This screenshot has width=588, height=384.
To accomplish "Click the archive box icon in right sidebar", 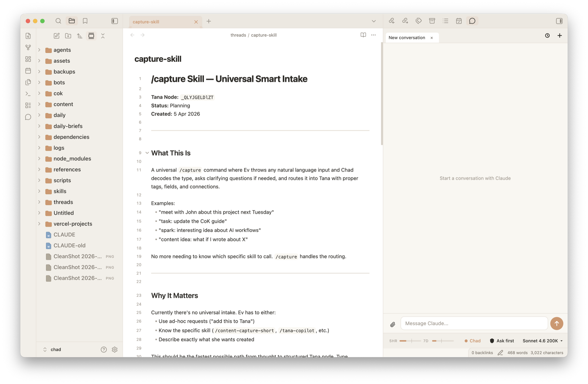I will tap(432, 21).
